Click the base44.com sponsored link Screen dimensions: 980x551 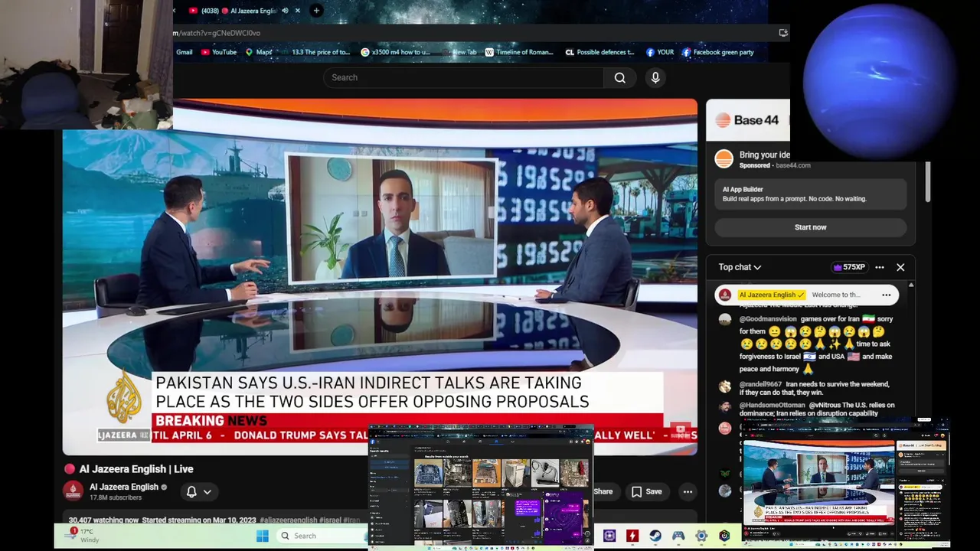click(792, 165)
